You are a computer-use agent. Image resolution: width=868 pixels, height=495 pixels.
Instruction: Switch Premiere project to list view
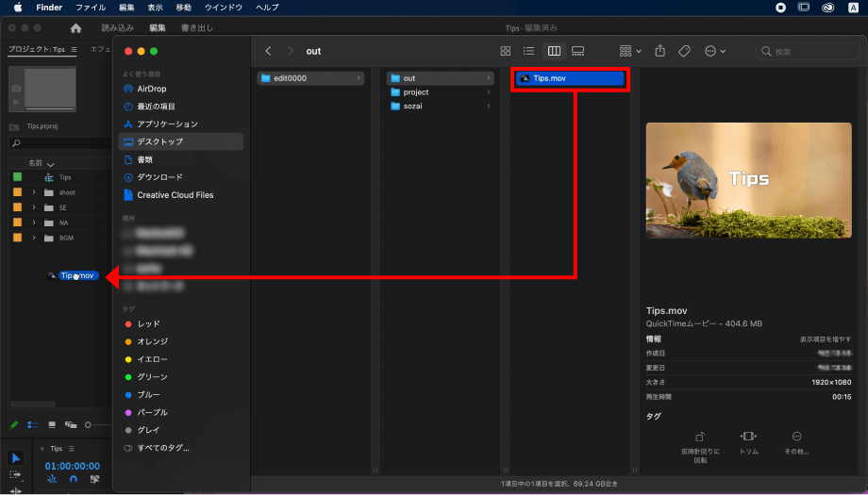point(33,425)
